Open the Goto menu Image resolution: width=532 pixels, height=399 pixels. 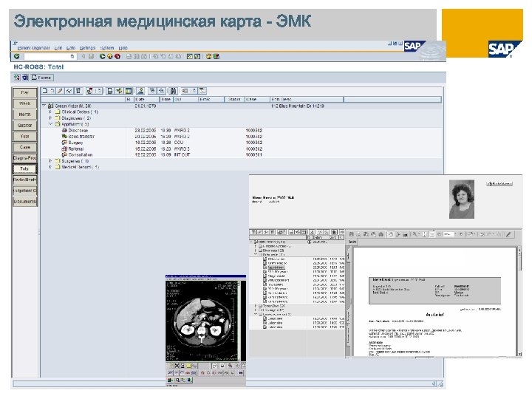[x=71, y=48]
